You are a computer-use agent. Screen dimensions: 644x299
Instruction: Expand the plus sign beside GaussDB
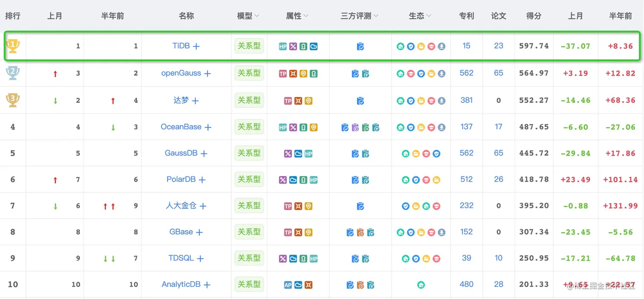[204, 154]
